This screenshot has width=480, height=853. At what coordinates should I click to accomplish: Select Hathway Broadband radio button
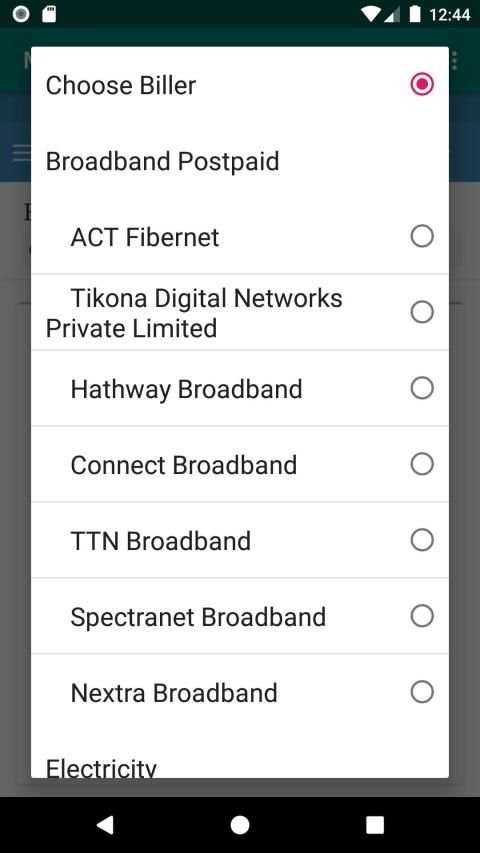pyautogui.click(x=422, y=388)
